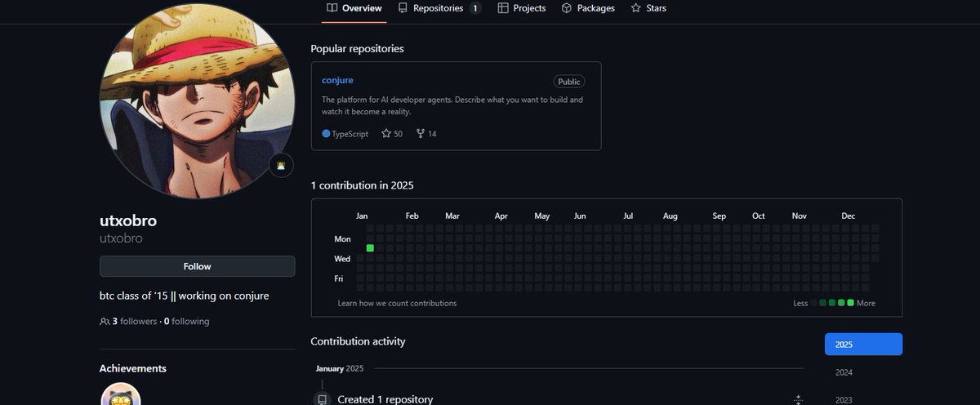Screen dimensions: 980x405
Task: Click the 'Dec' month label on graph
Action: point(849,216)
